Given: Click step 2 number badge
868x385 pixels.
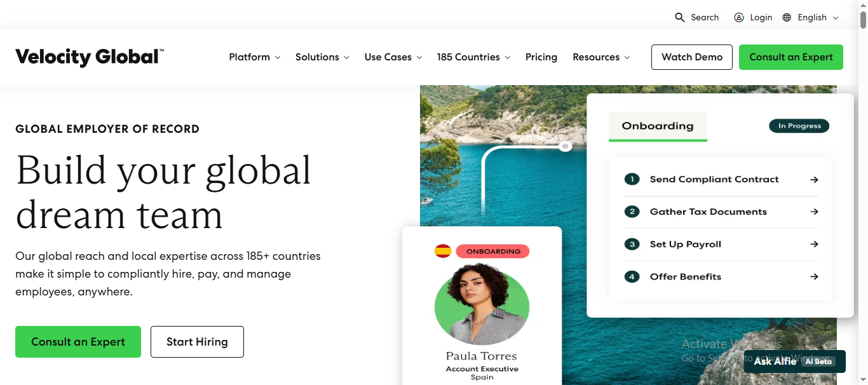Looking at the screenshot, I should click(632, 212).
